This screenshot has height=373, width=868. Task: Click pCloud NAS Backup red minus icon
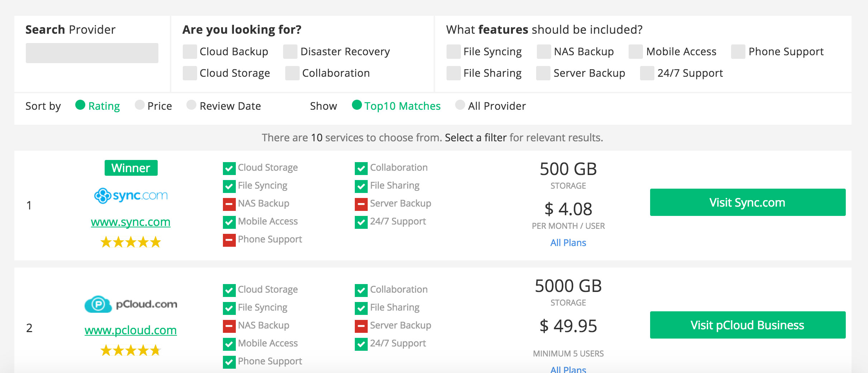[229, 326]
